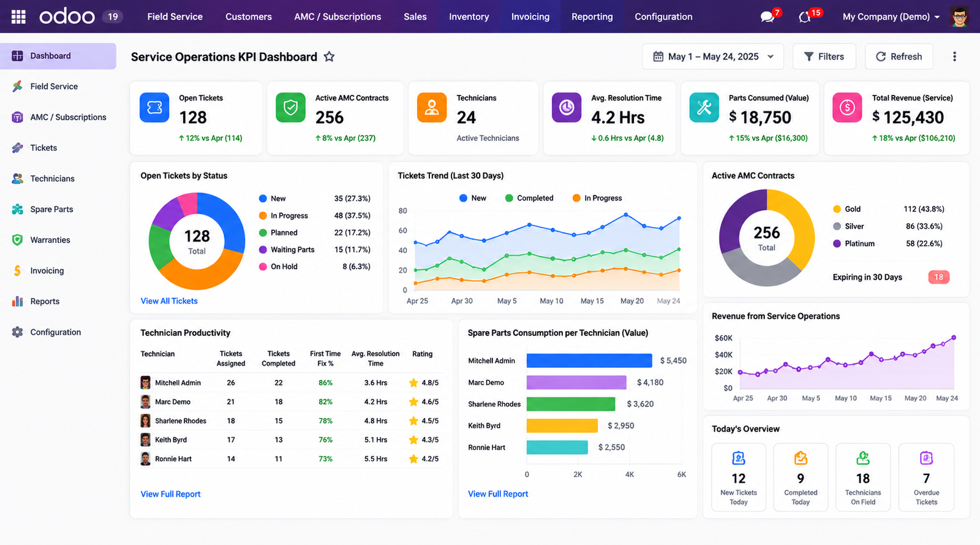Click the Field Service sidebar icon
980x545 pixels.
pyautogui.click(x=17, y=86)
